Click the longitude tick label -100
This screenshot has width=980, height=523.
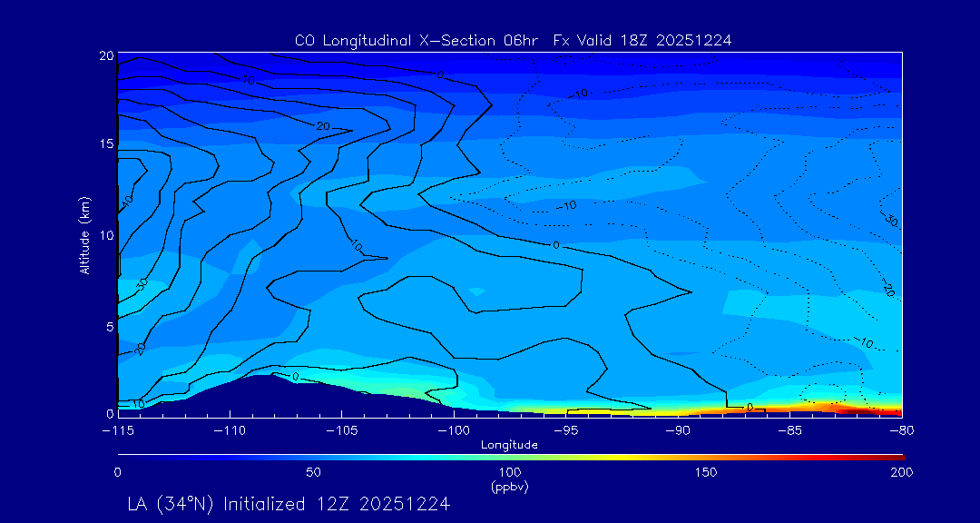[x=454, y=431]
